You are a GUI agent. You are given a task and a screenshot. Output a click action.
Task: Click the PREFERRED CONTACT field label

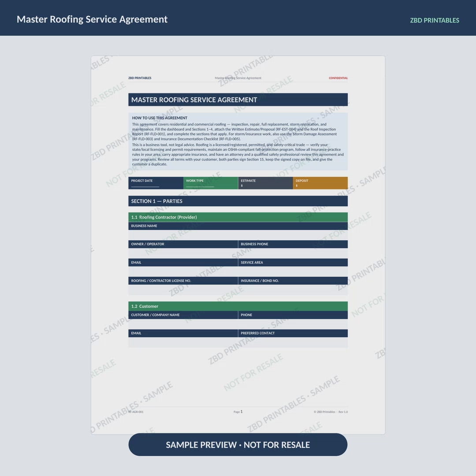pyautogui.click(x=258, y=333)
